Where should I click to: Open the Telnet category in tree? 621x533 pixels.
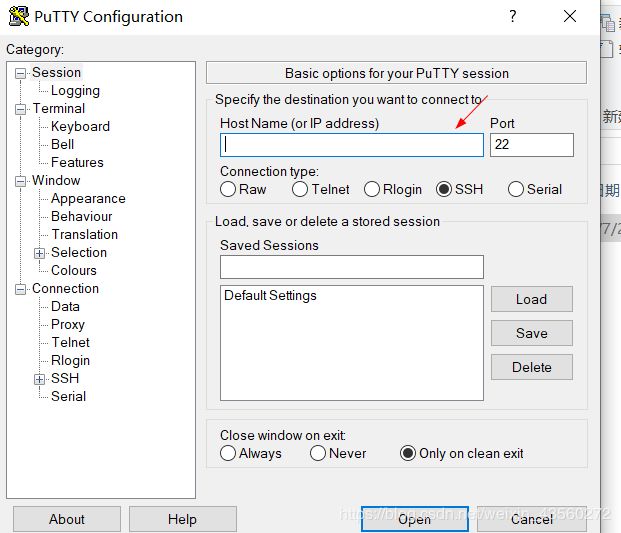click(70, 343)
